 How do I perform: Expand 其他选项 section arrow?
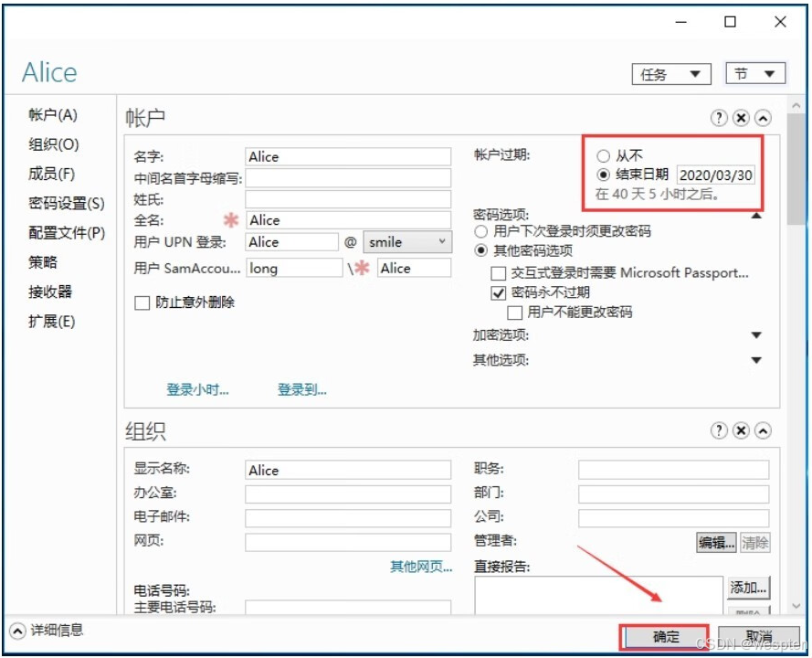click(x=756, y=360)
